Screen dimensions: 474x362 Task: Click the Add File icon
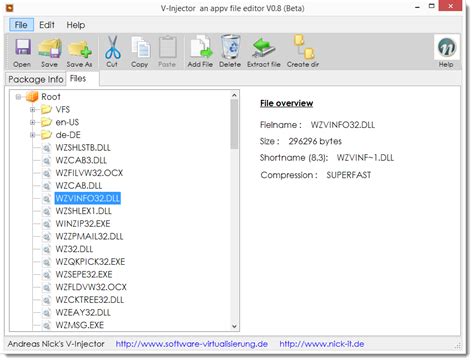[201, 47]
